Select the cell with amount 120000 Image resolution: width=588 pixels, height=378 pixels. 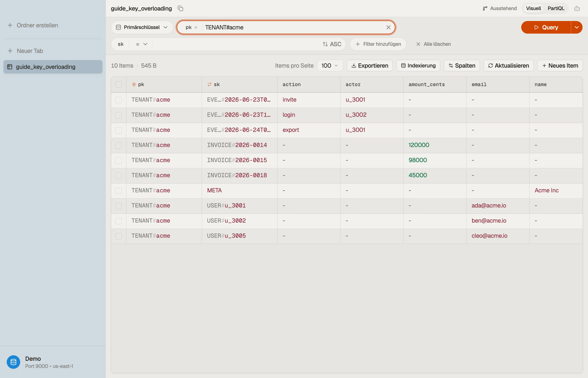435,145
